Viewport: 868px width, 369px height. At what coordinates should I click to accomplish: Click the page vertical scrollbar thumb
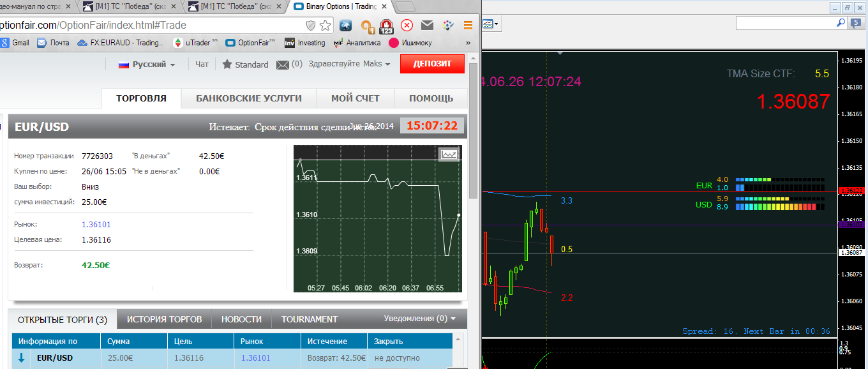(473, 131)
